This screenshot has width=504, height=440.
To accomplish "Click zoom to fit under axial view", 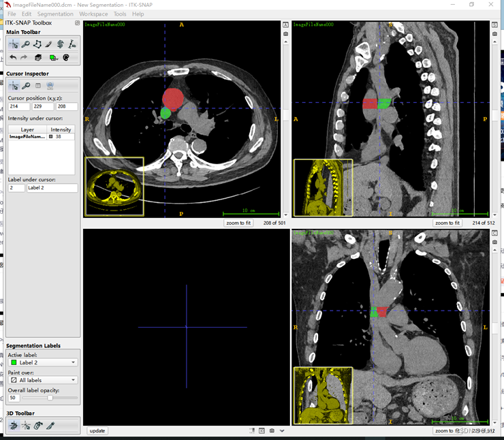I will click(238, 223).
